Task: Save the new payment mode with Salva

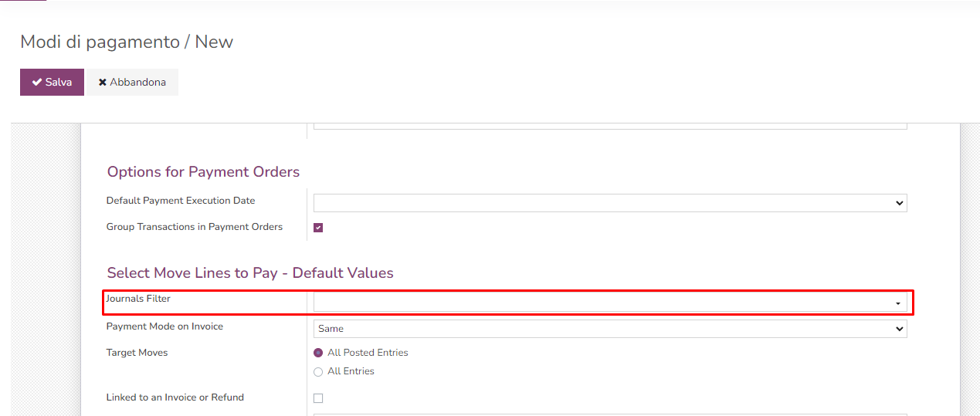Action: tap(52, 83)
